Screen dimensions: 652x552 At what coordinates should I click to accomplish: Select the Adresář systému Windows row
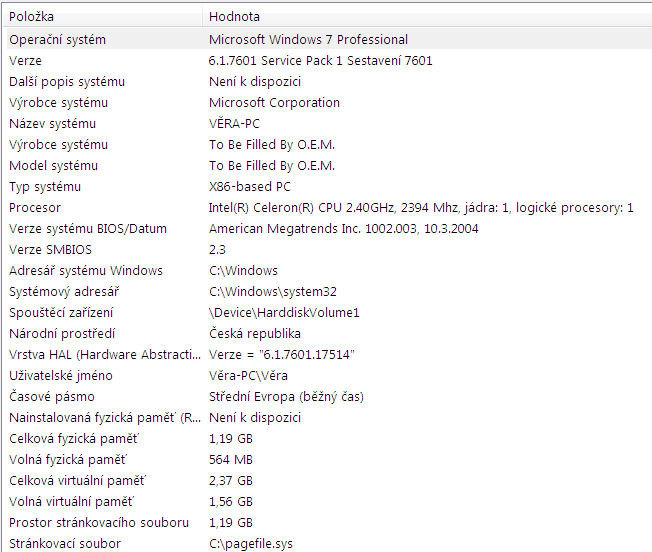click(329, 271)
